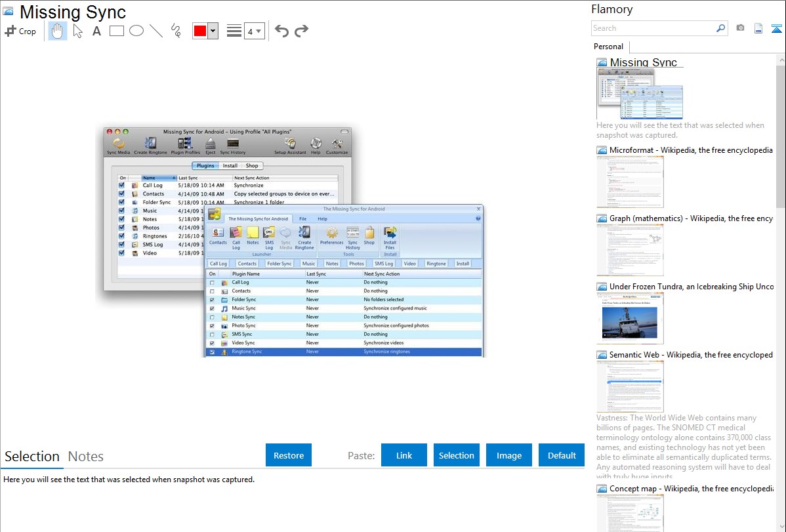Click the Restore button
786x532 pixels.
point(289,455)
